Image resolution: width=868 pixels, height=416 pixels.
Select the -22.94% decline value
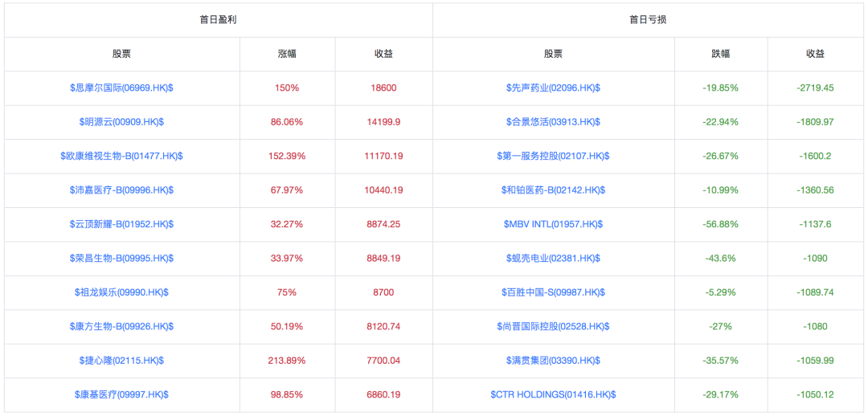click(721, 122)
